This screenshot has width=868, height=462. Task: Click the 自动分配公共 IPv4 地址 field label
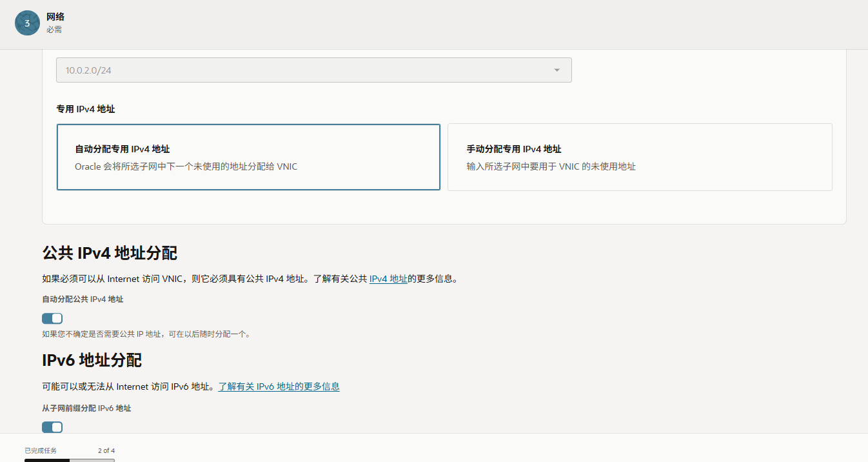click(83, 299)
